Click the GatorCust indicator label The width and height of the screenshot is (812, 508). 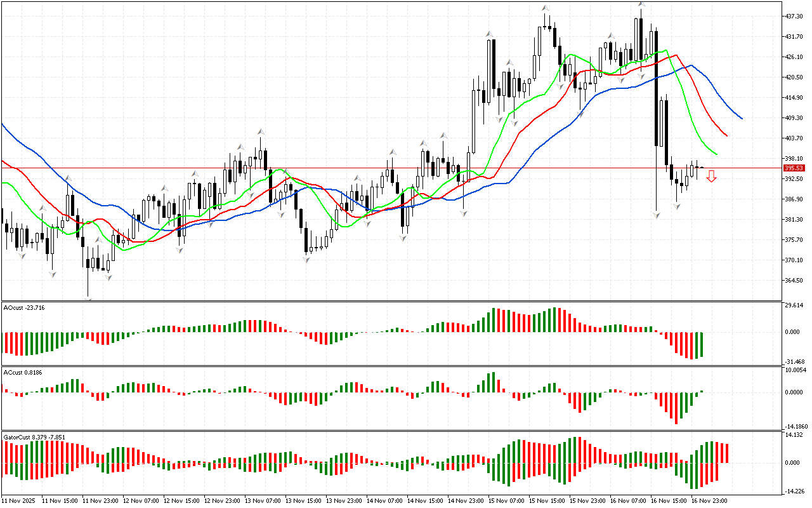(x=34, y=437)
